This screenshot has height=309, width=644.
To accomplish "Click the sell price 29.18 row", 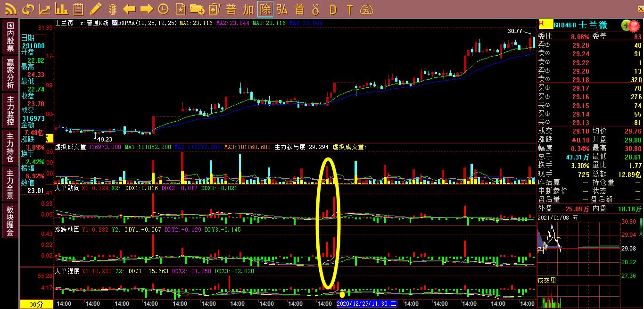I will tap(590, 79).
